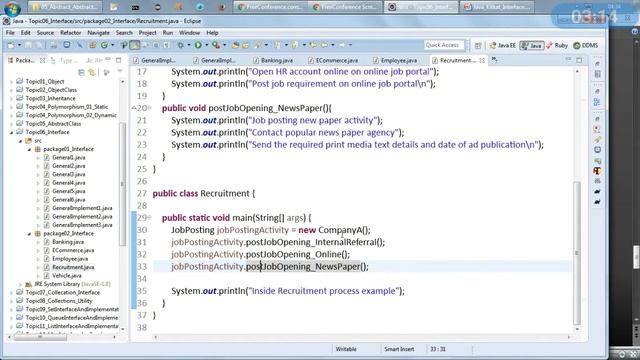Close the Package Explorer view tab
The width and height of the screenshot is (640, 360).
tap(42, 60)
